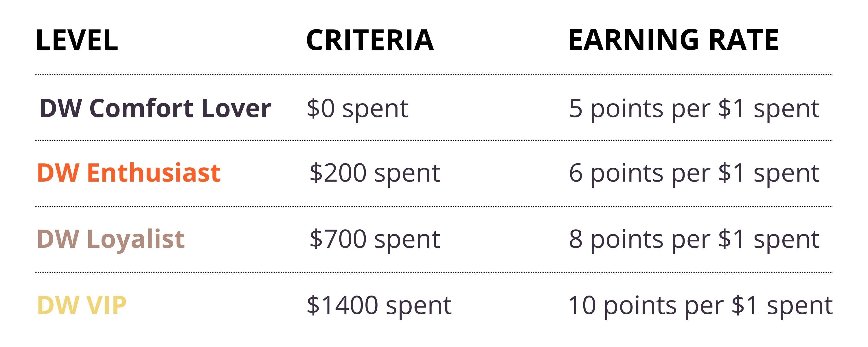
Task: Click the $200 spent criteria
Action: coord(375,173)
